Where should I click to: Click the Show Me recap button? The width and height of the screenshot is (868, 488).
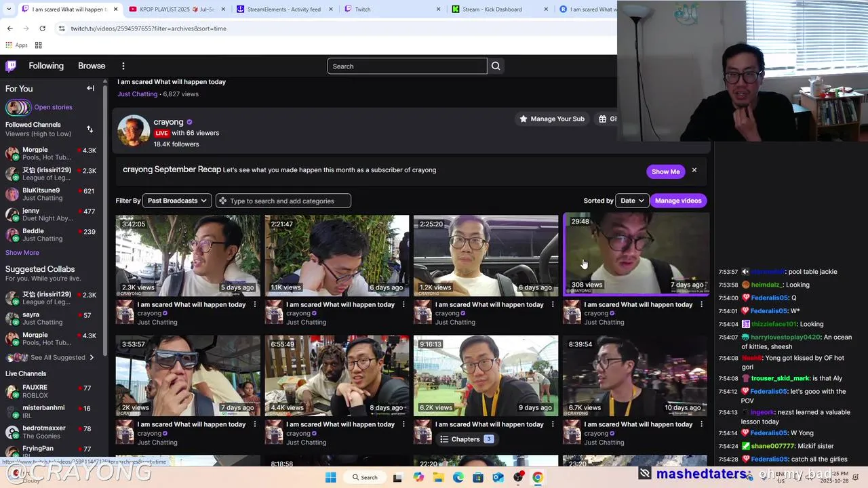(665, 171)
